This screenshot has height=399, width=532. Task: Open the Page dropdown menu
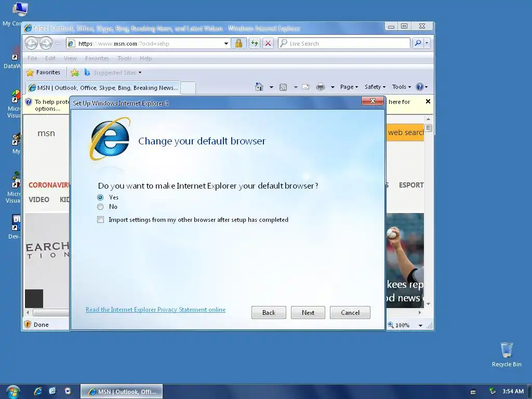tap(349, 87)
